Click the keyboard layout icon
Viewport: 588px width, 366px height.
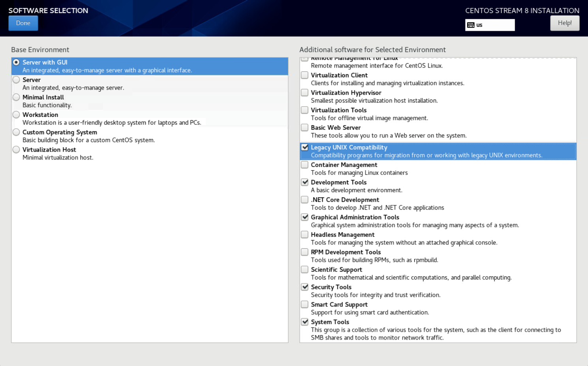471,25
